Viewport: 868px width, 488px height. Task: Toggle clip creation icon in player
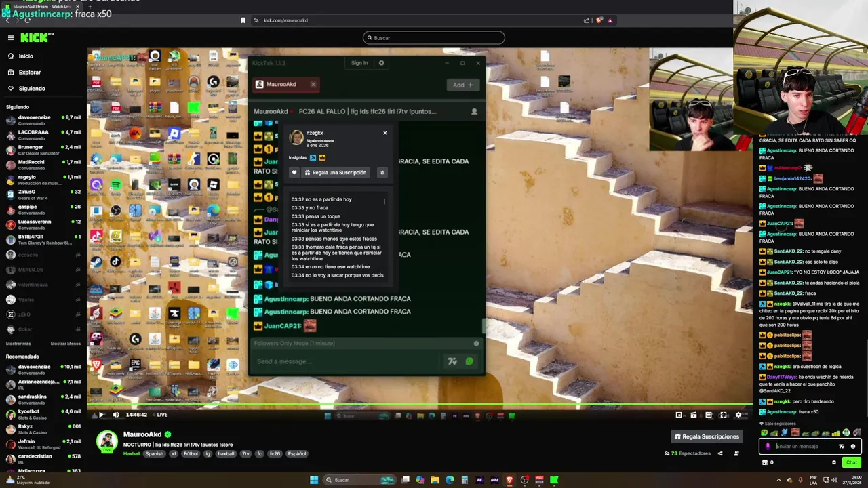(x=694, y=415)
